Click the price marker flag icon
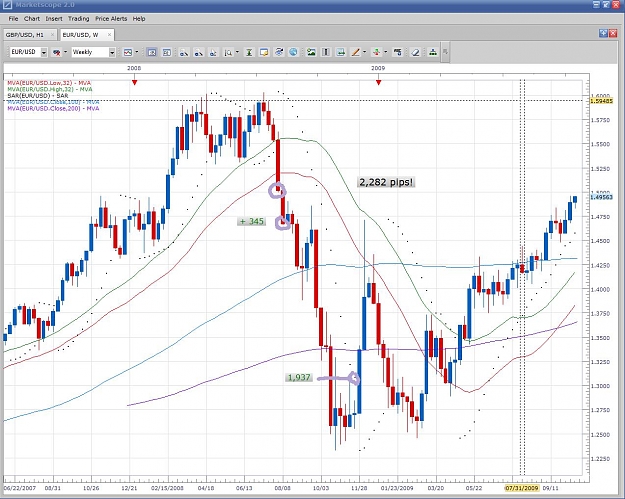 (x=397, y=52)
